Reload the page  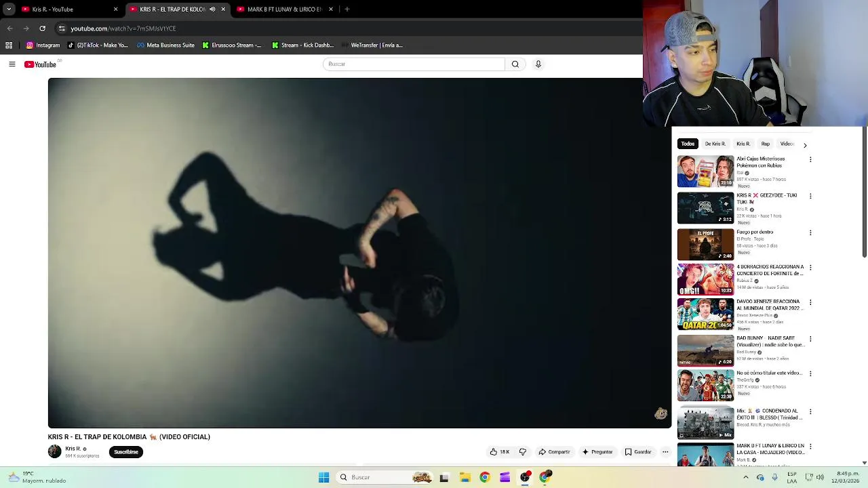42,28
